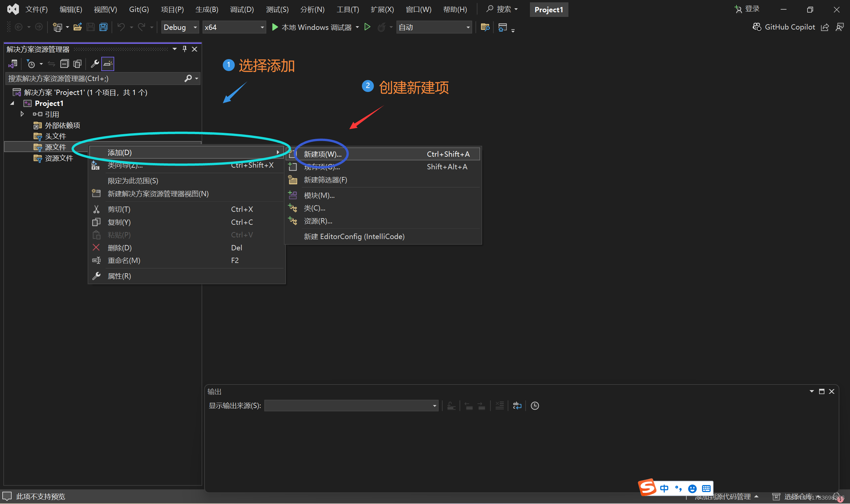The image size is (850, 504).
Task: Click the save all icon
Action: 104,27
